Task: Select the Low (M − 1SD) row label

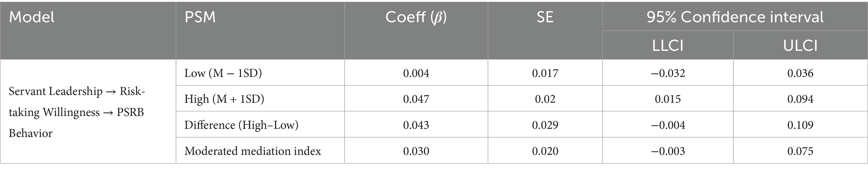Action: point(223,73)
